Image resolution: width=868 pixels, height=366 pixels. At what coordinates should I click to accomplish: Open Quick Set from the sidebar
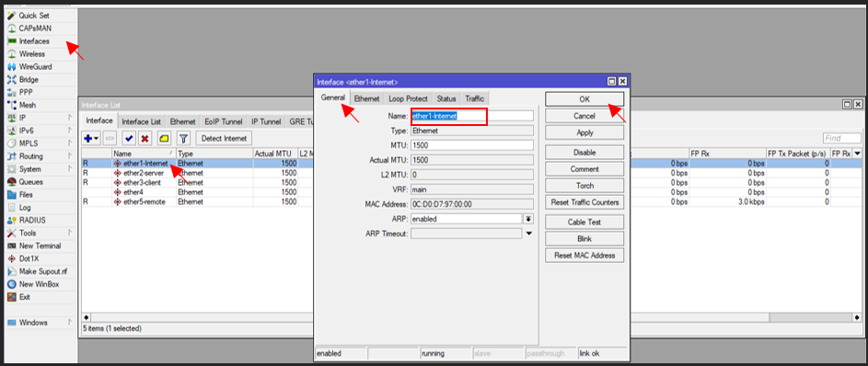(34, 16)
